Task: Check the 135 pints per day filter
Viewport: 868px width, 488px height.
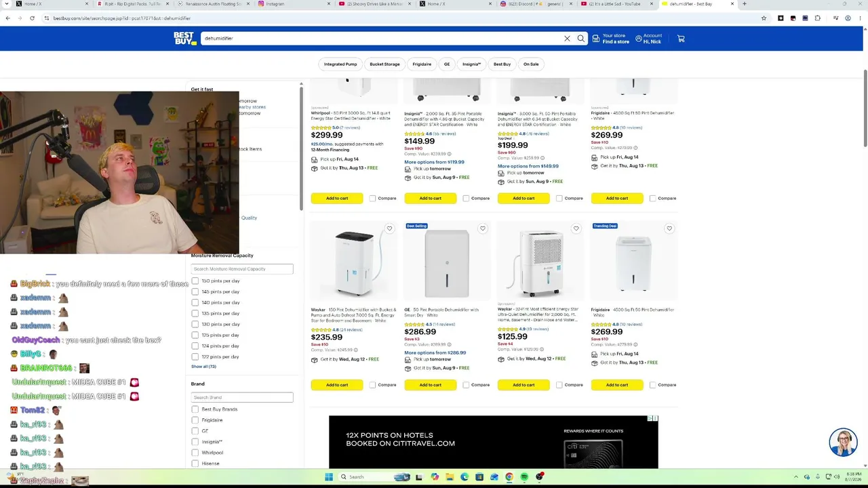Action: coord(195,313)
